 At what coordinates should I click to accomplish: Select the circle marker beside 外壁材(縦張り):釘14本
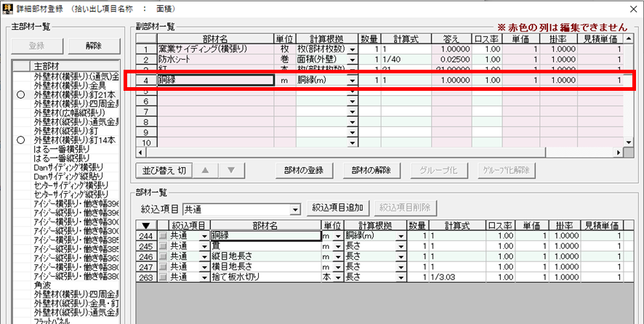tap(20, 139)
